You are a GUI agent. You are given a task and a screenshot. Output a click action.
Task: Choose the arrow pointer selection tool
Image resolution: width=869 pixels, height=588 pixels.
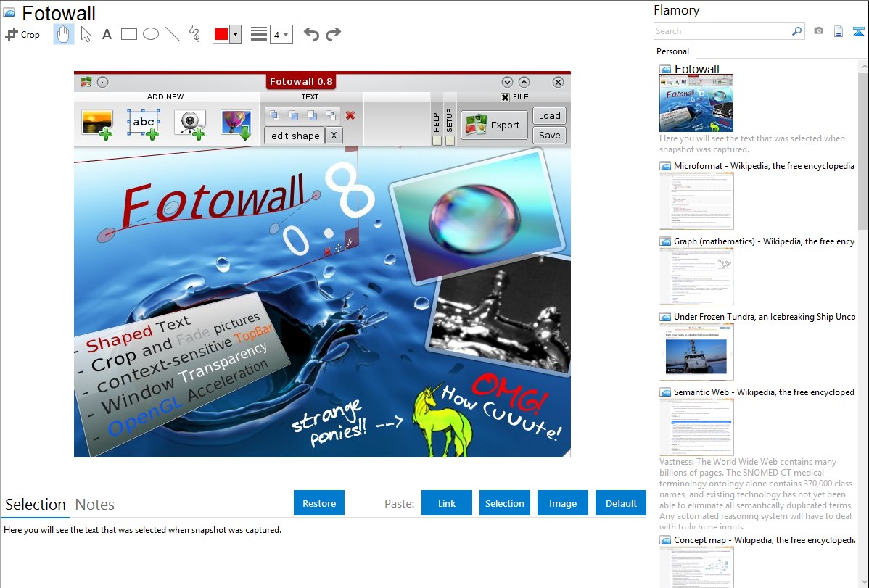[x=86, y=34]
